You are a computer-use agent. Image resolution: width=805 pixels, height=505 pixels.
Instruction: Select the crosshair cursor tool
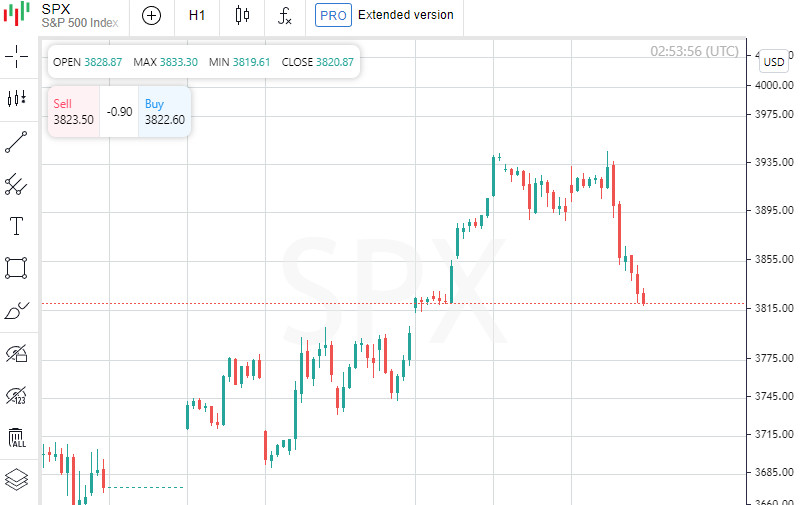(16, 56)
